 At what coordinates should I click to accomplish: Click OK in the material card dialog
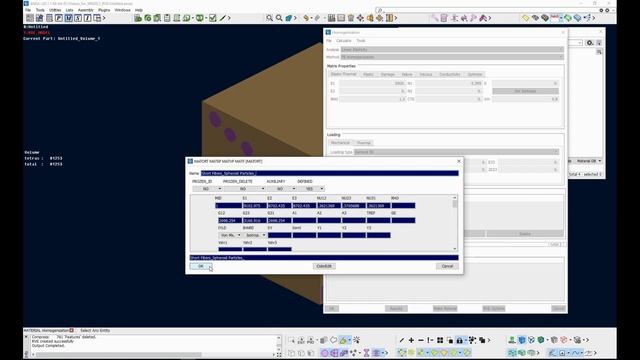tap(200, 266)
